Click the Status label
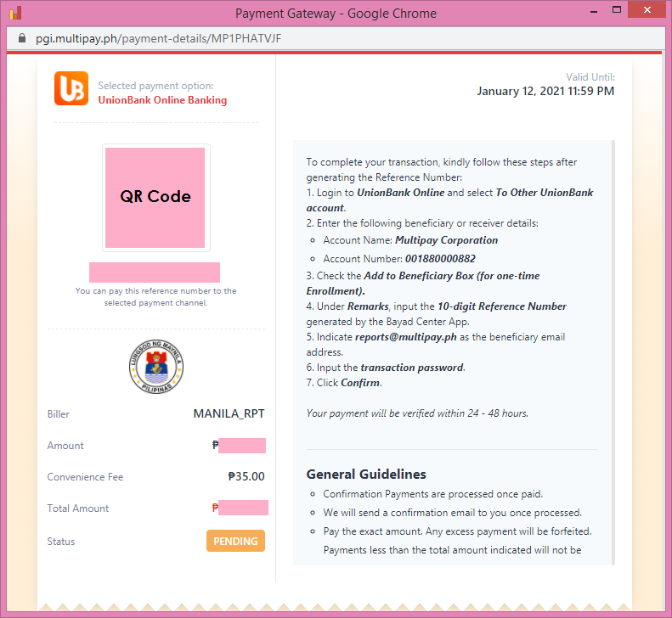The width and height of the screenshot is (672, 618). coord(61,542)
